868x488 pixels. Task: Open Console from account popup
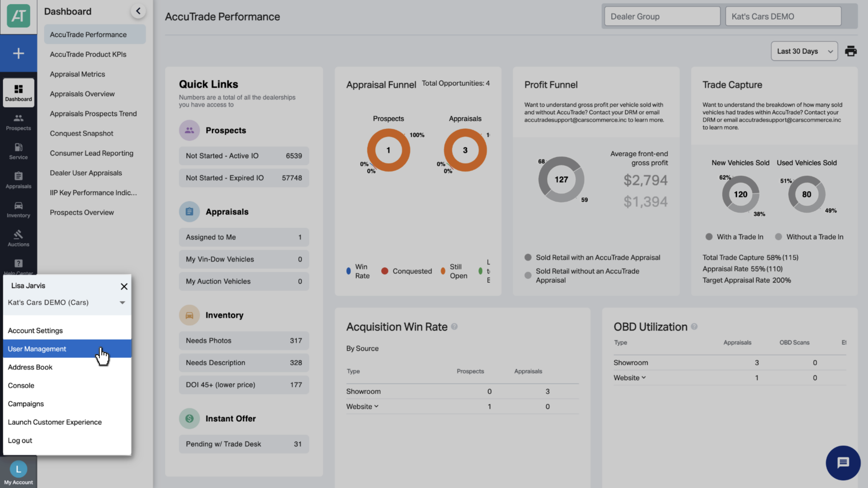pyautogui.click(x=67, y=385)
